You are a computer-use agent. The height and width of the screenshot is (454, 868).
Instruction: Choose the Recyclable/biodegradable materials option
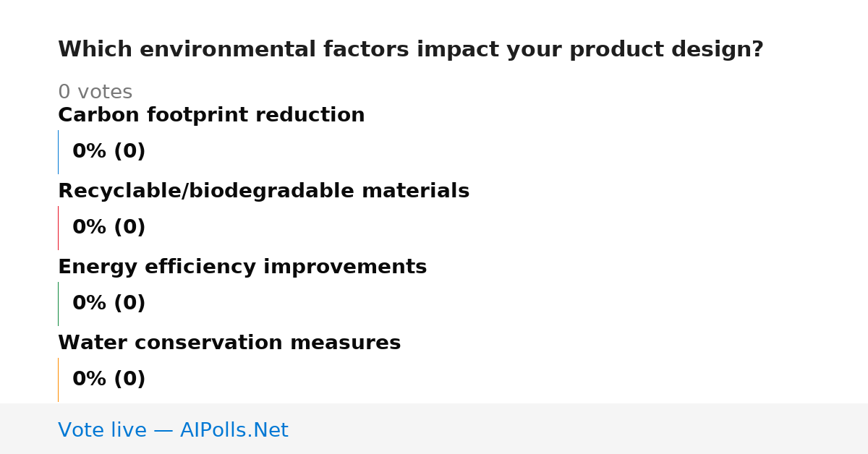coord(263,191)
